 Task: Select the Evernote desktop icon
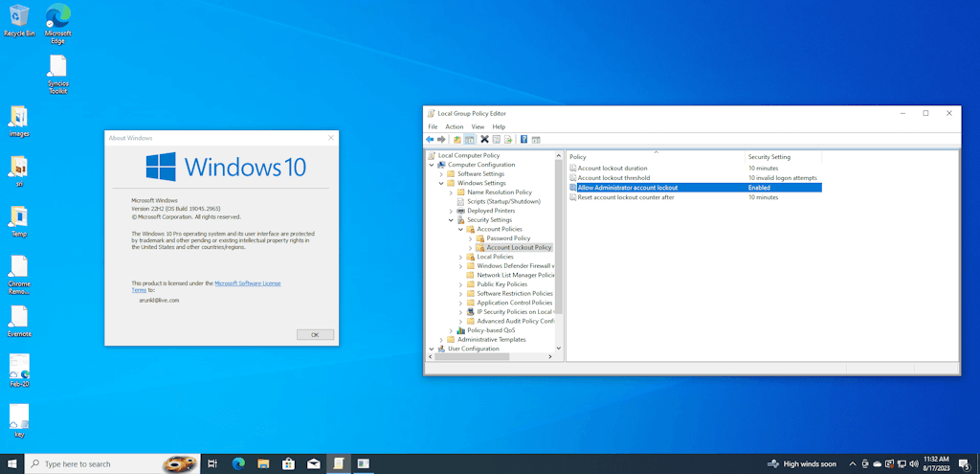tap(19, 322)
